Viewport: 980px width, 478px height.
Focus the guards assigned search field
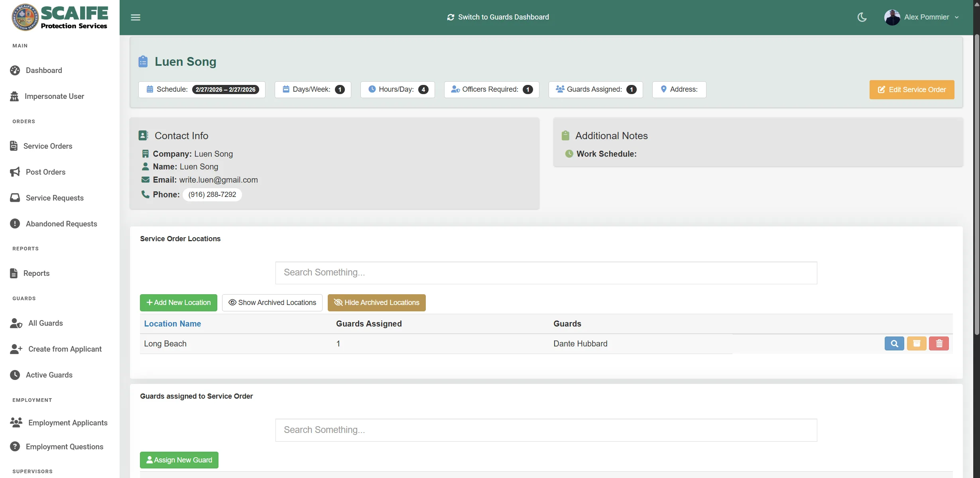click(546, 430)
